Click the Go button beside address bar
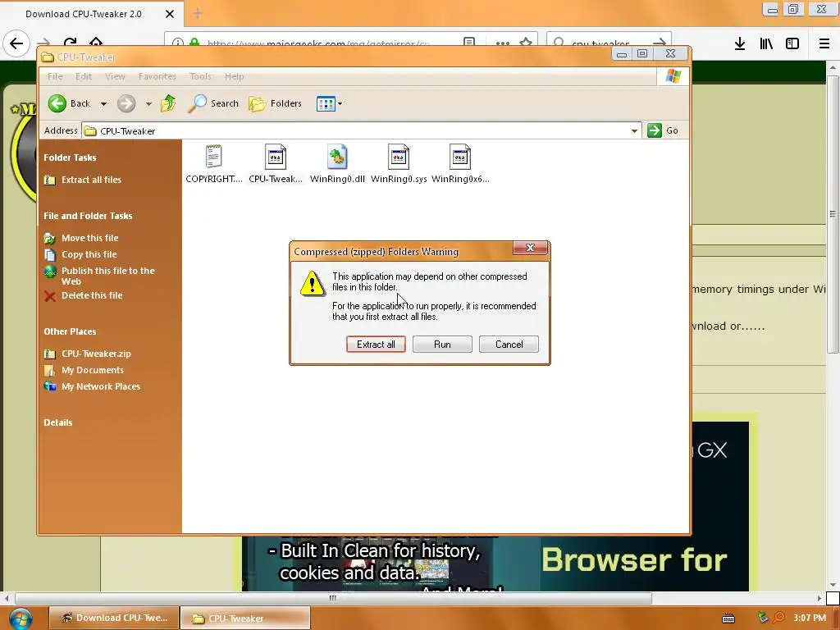840x630 pixels. point(663,130)
